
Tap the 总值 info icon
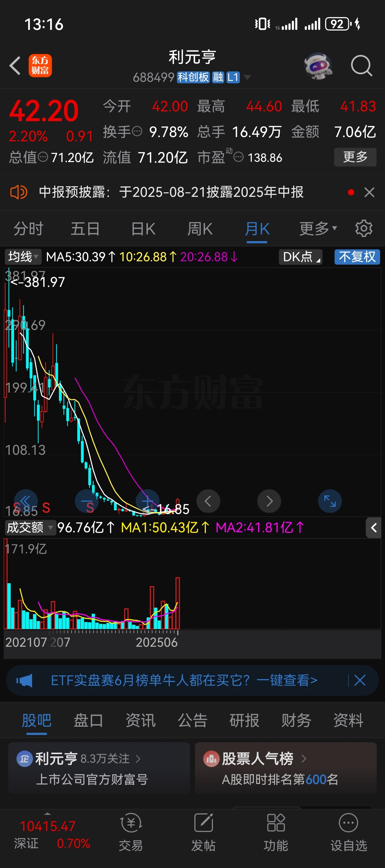coord(43,157)
